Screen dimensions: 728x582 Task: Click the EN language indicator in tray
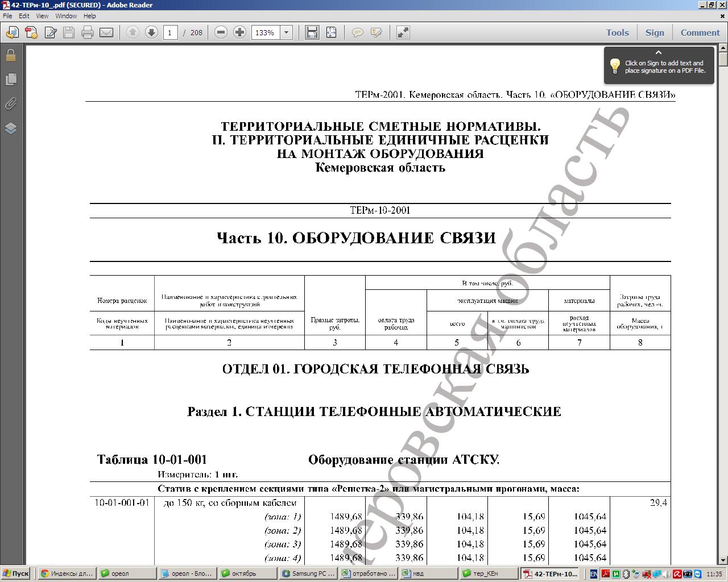(x=594, y=574)
